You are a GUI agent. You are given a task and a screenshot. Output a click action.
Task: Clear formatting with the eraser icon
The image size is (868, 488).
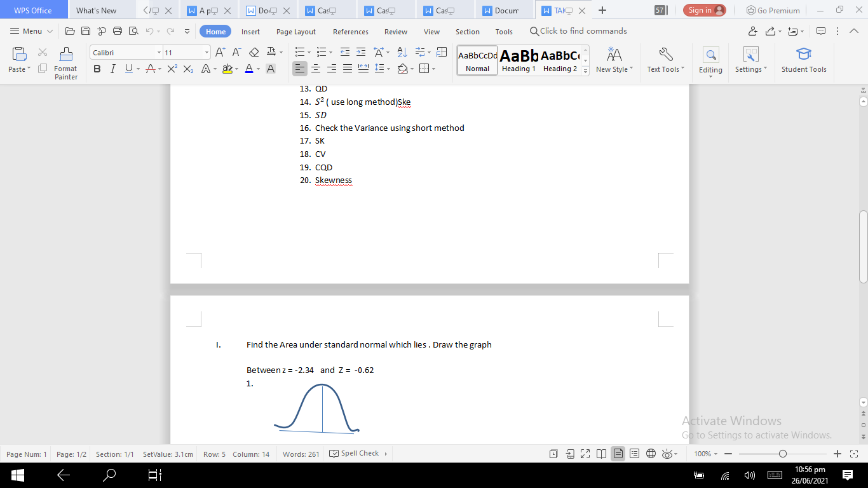(x=254, y=51)
